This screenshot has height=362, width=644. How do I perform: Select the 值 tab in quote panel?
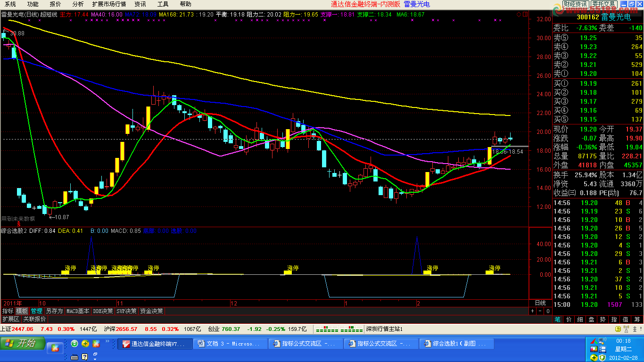(626, 319)
